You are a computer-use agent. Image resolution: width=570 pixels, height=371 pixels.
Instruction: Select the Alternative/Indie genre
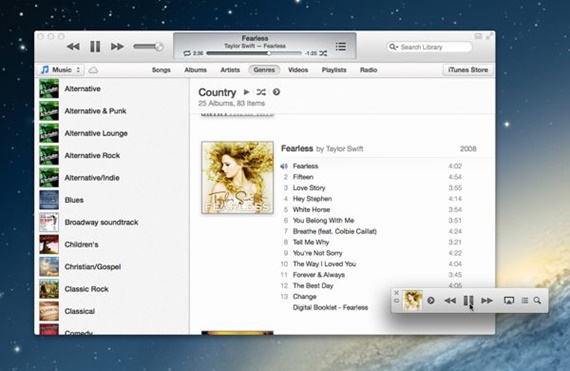112,178
